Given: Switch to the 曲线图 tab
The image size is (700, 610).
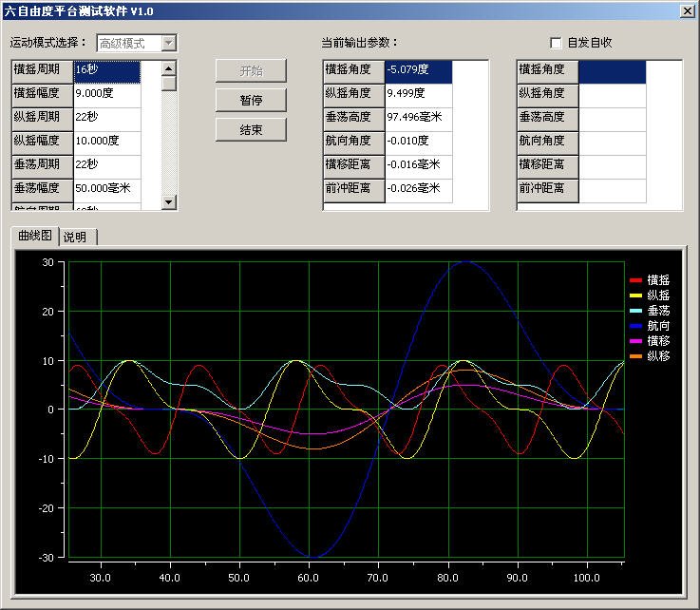Looking at the screenshot, I should 36,236.
